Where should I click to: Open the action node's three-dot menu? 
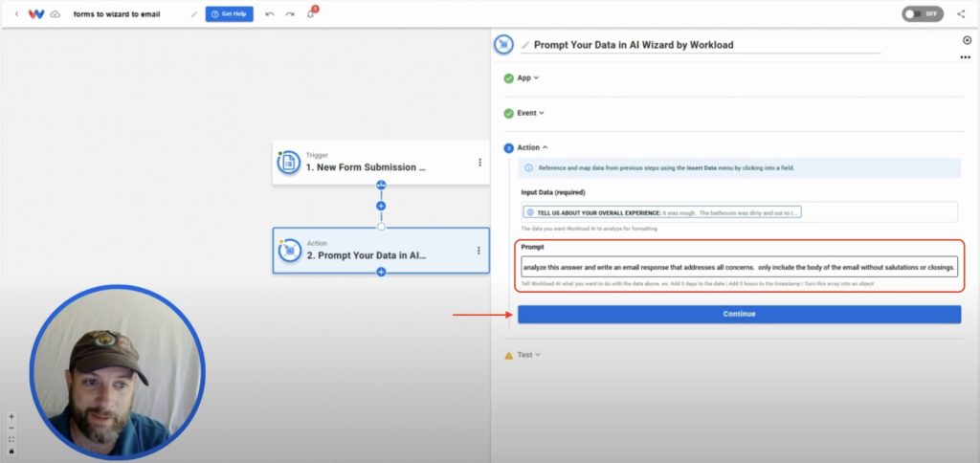tap(479, 251)
